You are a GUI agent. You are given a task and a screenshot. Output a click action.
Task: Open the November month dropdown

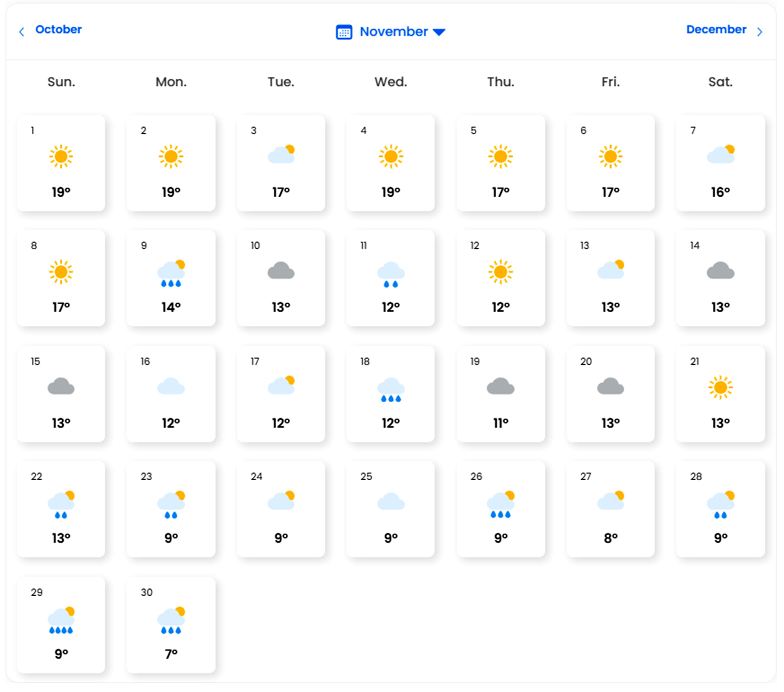tap(402, 31)
